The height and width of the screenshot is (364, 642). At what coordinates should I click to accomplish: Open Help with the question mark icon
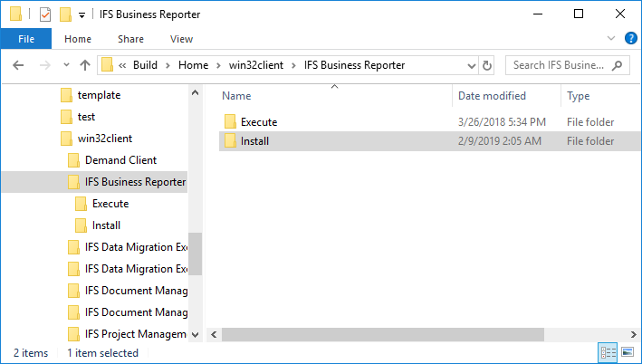coord(630,39)
